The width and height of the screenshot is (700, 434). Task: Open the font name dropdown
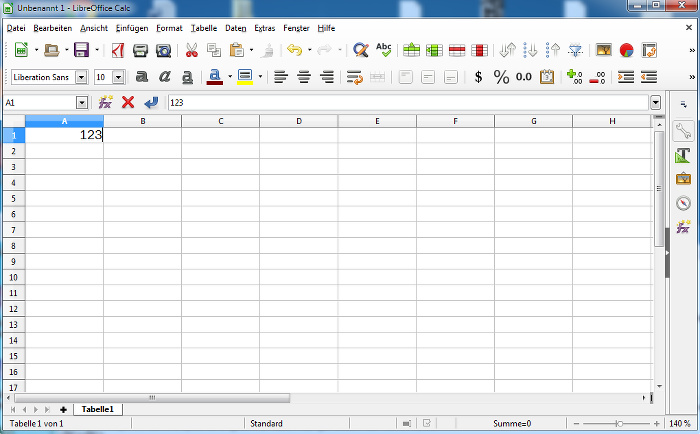(81, 77)
